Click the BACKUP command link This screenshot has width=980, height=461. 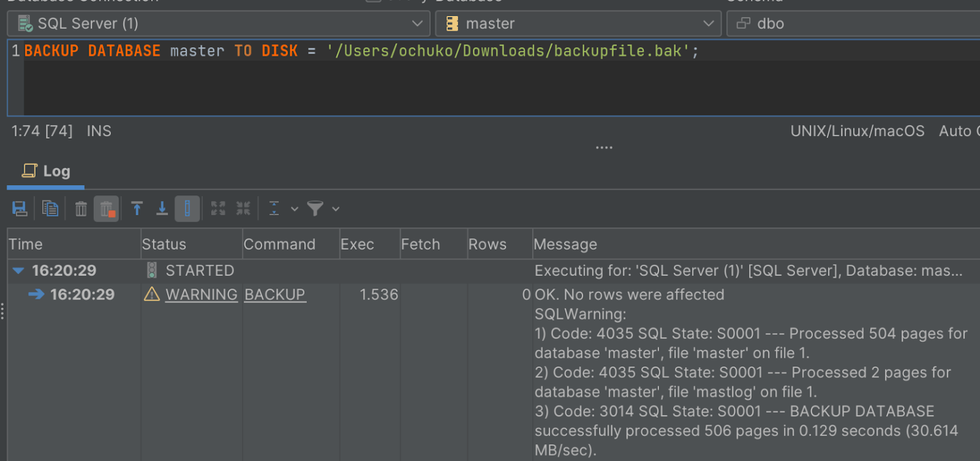pyautogui.click(x=274, y=294)
